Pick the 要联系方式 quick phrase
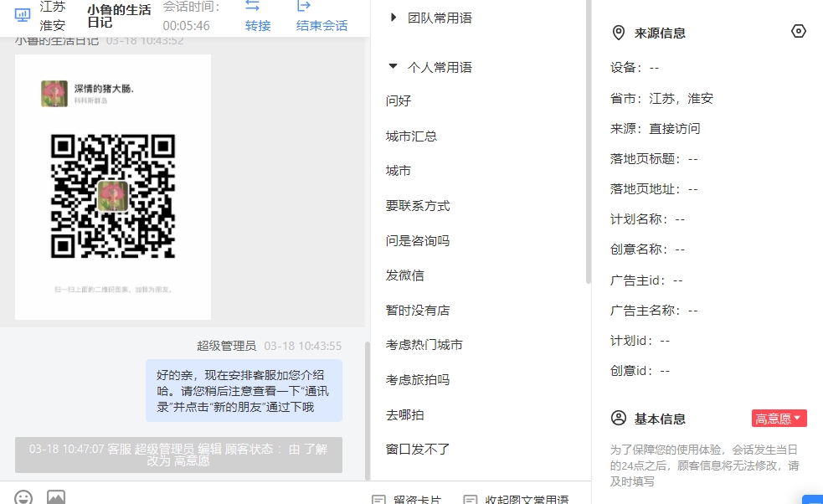Viewport: 823px width, 504px height. [x=418, y=206]
